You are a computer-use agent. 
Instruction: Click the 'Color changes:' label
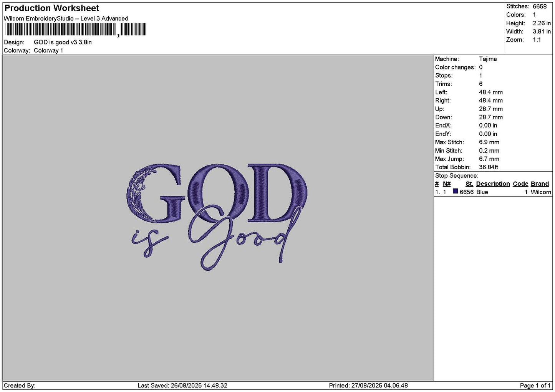click(x=455, y=67)
